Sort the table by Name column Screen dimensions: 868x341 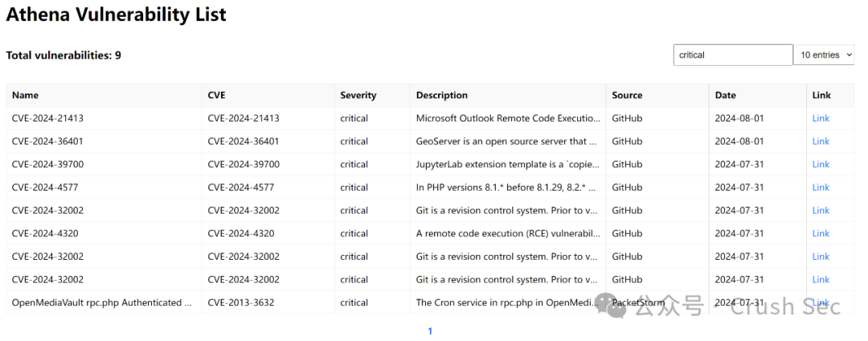[x=25, y=95]
